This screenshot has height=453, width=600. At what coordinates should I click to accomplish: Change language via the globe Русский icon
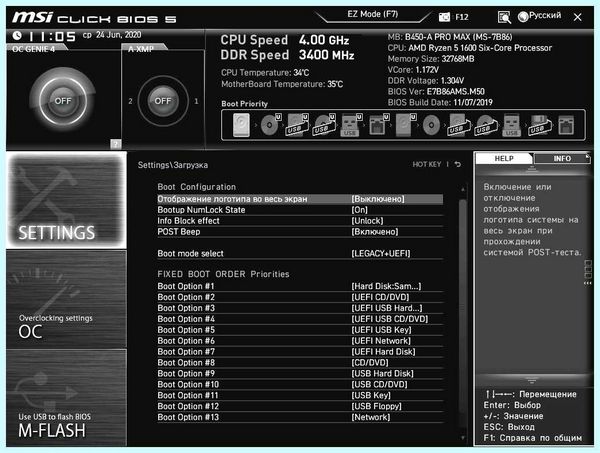[523, 16]
